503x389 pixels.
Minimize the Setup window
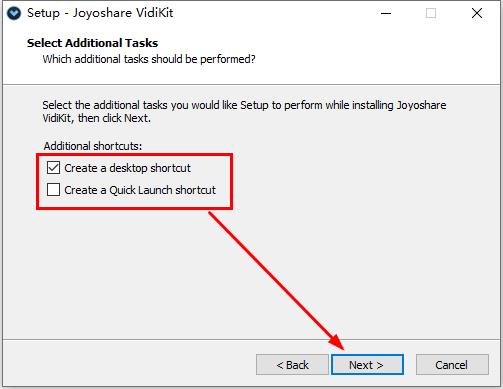click(386, 13)
